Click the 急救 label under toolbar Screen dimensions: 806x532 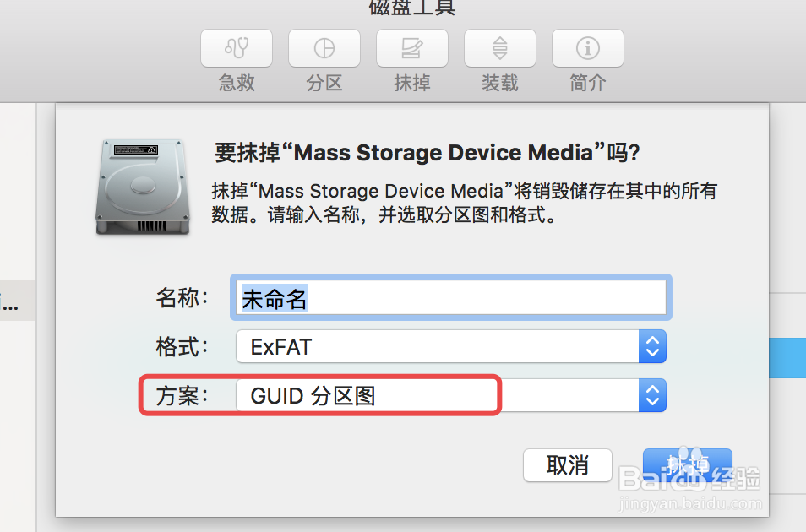tap(237, 83)
